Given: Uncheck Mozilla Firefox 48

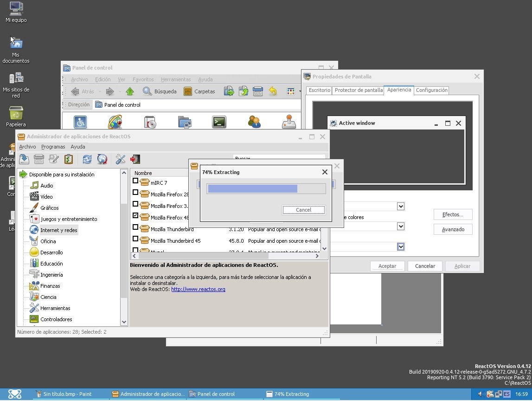Looking at the screenshot, I should tap(135, 216).
